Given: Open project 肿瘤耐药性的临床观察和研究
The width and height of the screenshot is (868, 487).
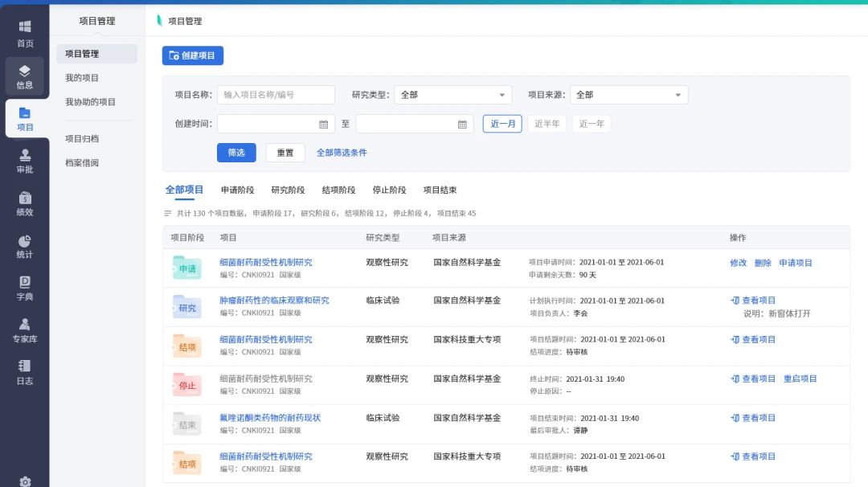Looking at the screenshot, I should coord(275,301).
